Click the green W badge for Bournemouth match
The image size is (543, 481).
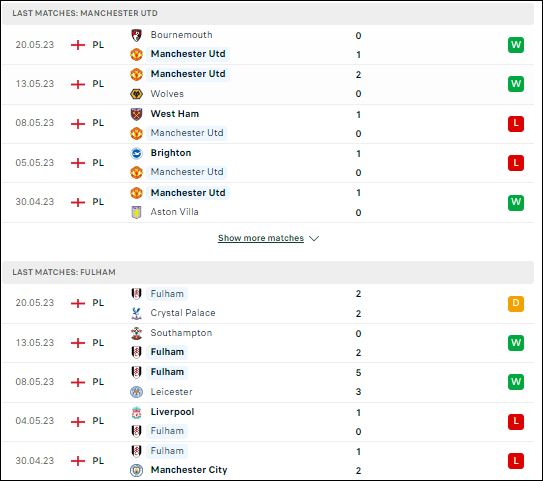tap(516, 45)
